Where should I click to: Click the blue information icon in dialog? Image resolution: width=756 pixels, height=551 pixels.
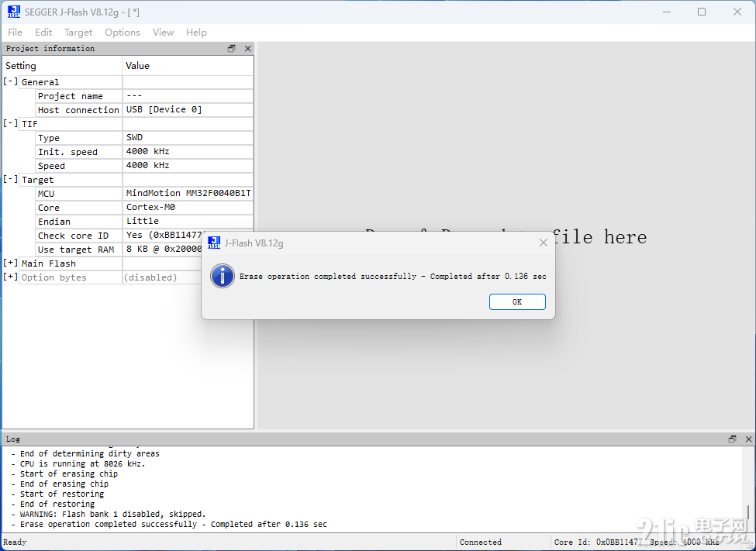point(223,276)
